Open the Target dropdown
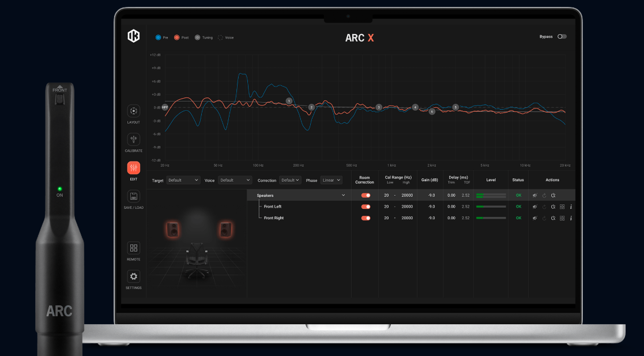The width and height of the screenshot is (644, 356). click(183, 181)
